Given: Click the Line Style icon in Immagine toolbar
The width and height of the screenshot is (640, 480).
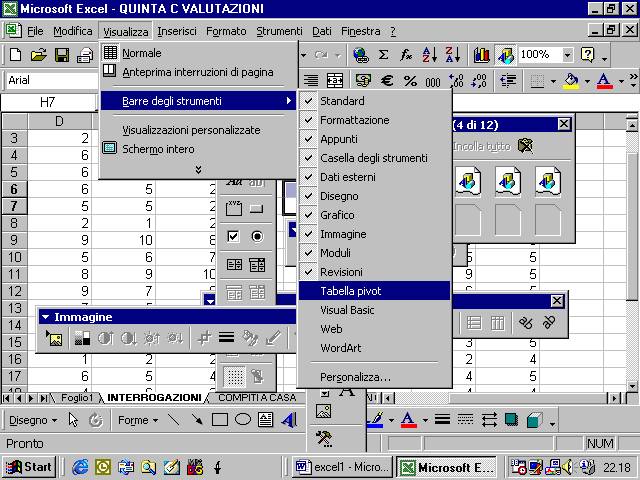Looking at the screenshot, I should tap(227, 338).
